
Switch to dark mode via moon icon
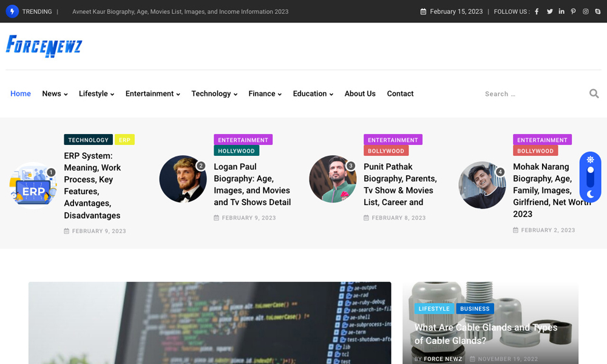point(590,194)
